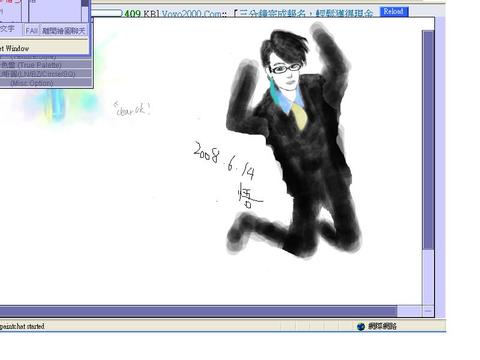Click the 網際網路 status bar text
Viewport: 480px width, 360px height.
[x=382, y=326]
